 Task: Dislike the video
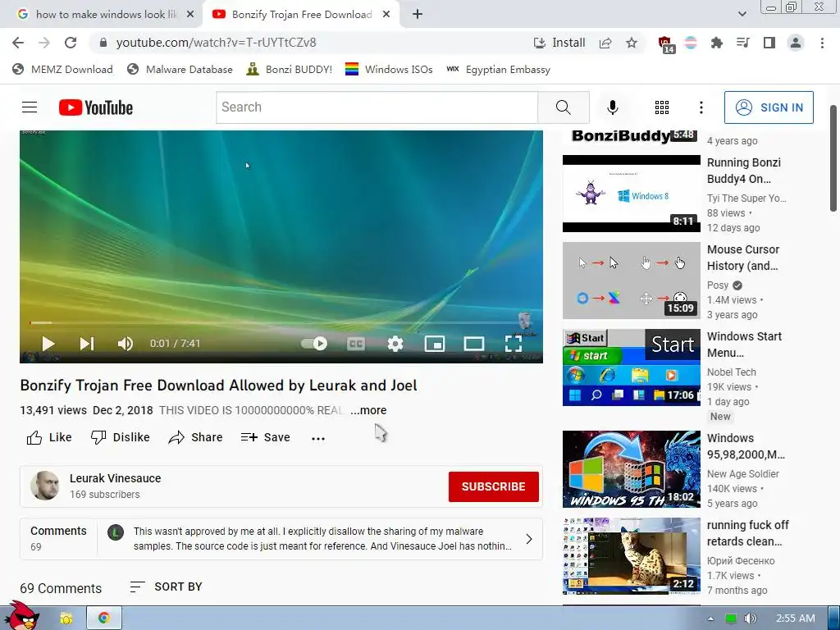coord(120,437)
